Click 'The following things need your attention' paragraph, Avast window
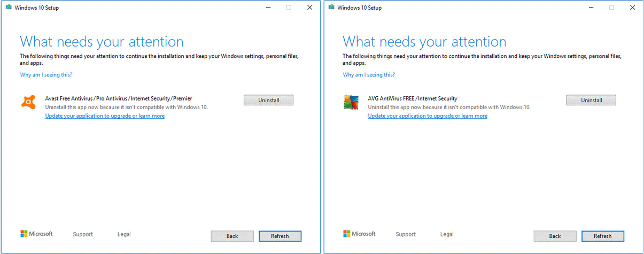The height and width of the screenshot is (254, 644). point(159,59)
